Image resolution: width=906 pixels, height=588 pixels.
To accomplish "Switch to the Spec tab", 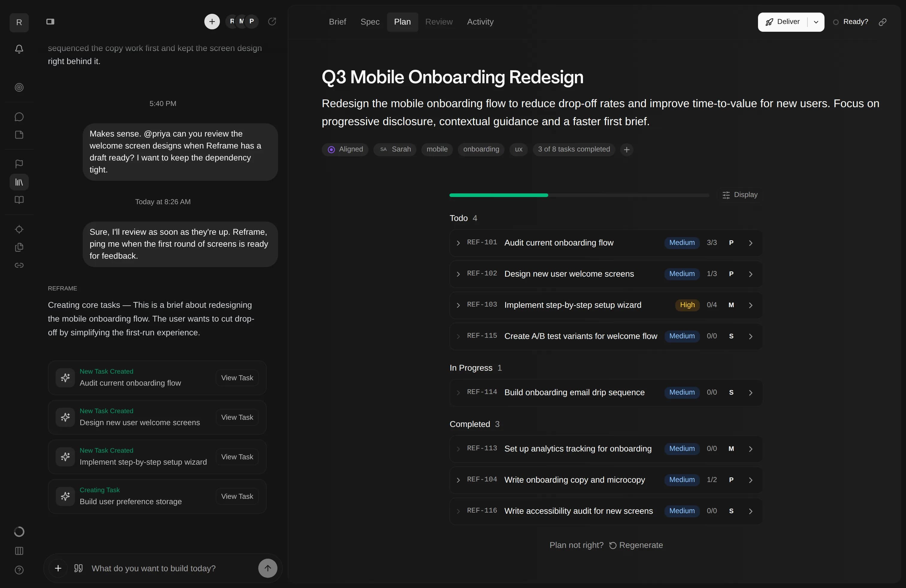I will pos(370,22).
